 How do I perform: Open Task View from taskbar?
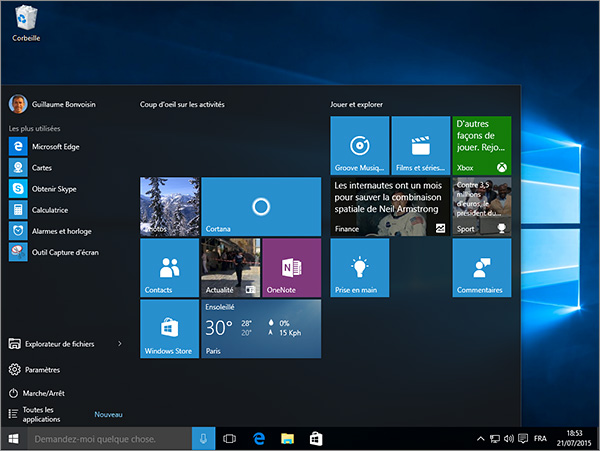pos(229,439)
